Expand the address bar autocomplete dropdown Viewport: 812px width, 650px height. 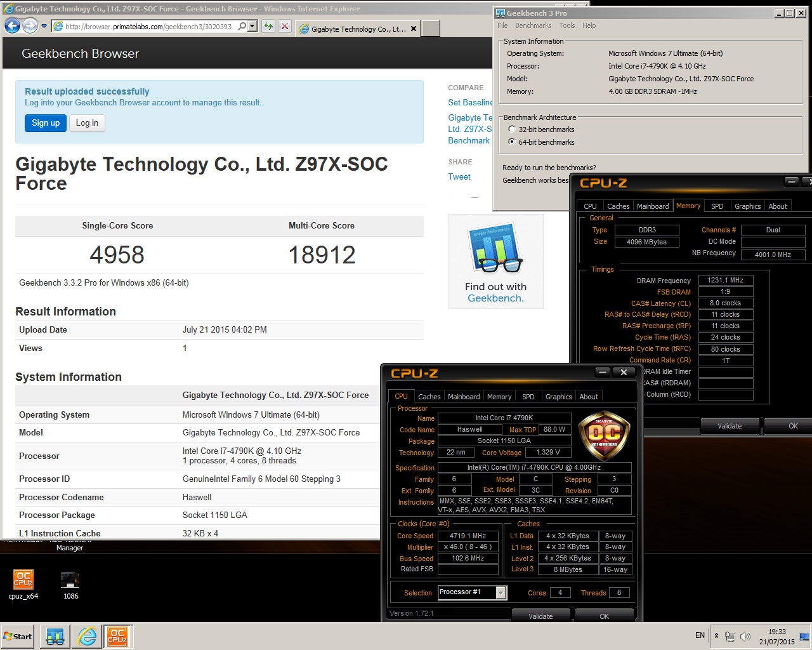tap(252, 27)
